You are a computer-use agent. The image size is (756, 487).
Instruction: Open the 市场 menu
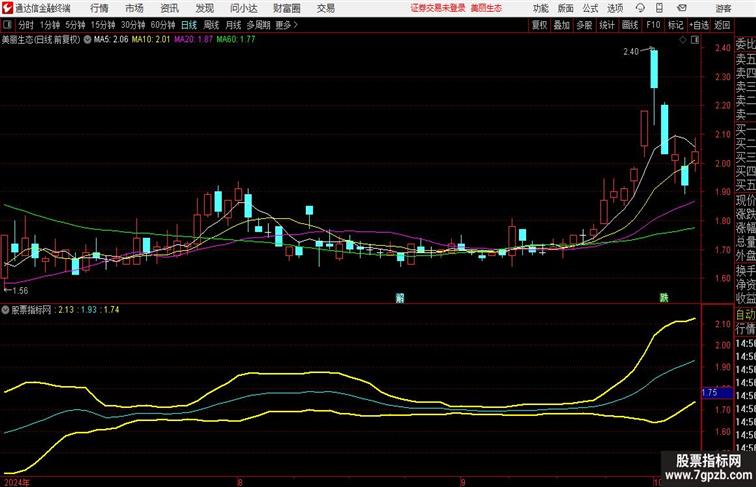(135, 8)
